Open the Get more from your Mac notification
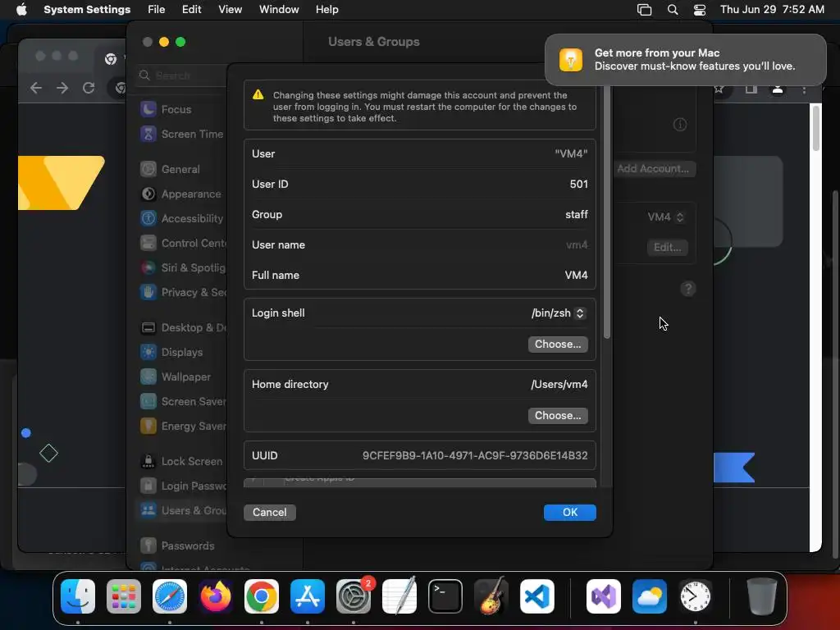 coord(685,59)
